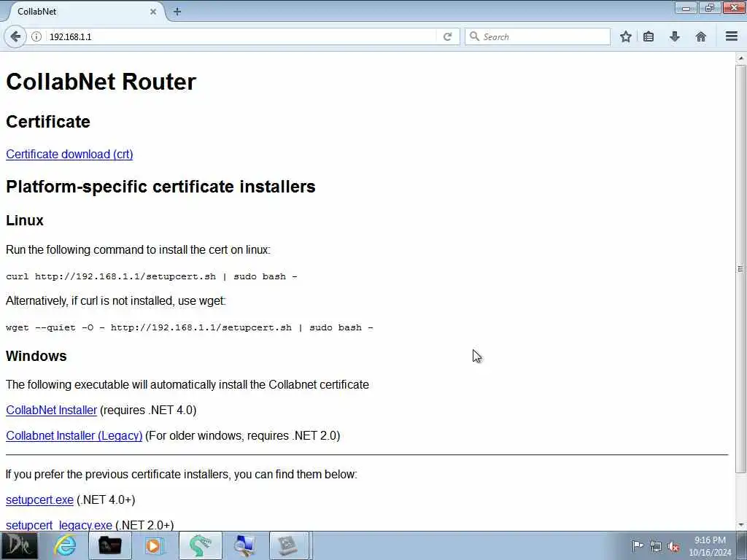The image size is (747, 560).
Task: Click the muted volume tray icon
Action: [673, 546]
